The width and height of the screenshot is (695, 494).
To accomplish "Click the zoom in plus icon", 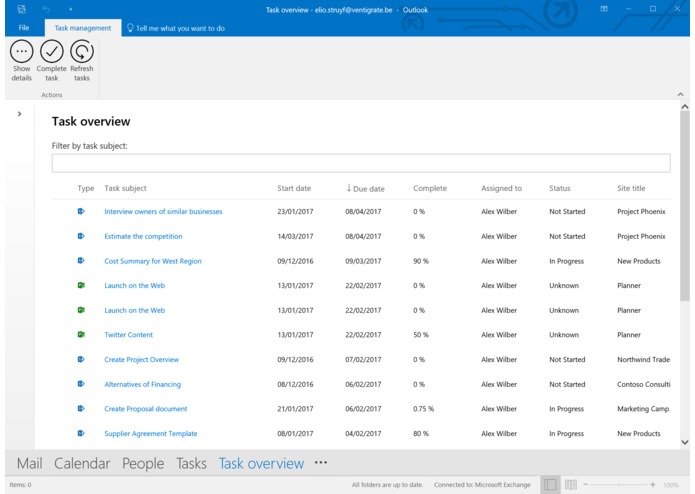I will [653, 485].
